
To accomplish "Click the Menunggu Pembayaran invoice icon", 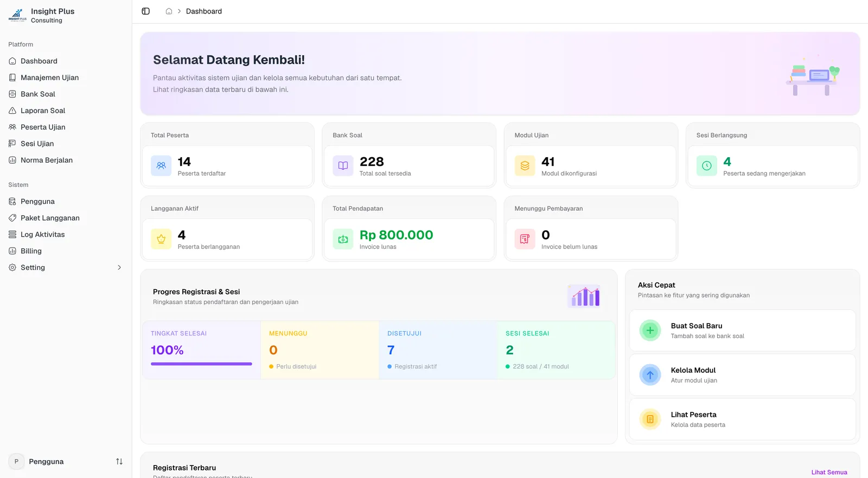I will click(x=525, y=239).
